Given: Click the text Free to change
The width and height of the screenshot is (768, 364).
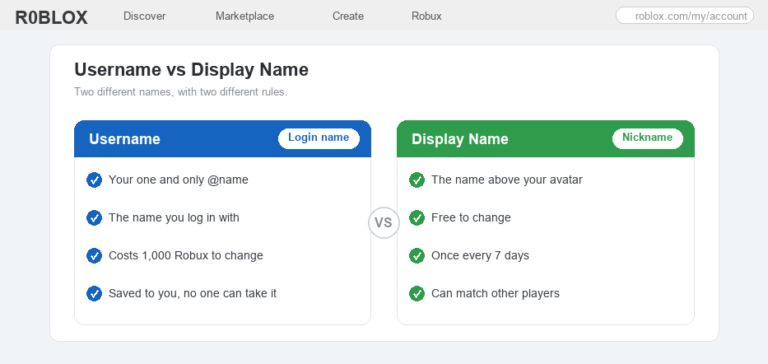Looking at the screenshot, I should coord(471,218).
